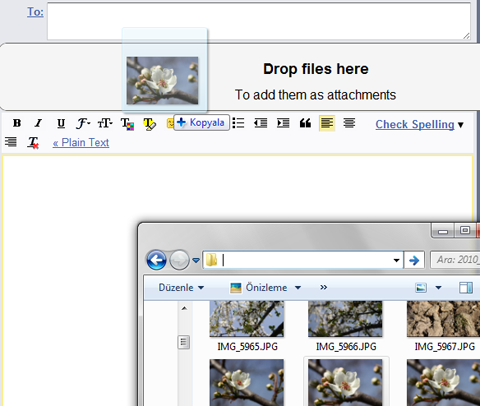The height and width of the screenshot is (406, 480).
Task: Open the Font family picker
Action: pos(83,123)
